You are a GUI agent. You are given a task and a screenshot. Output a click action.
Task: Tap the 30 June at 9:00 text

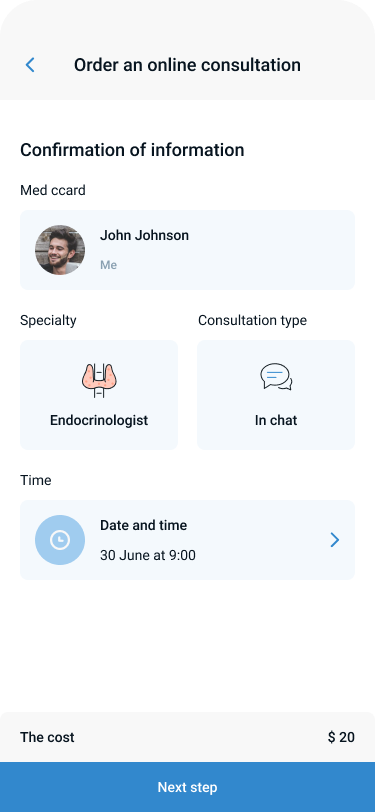pyautogui.click(x=148, y=556)
